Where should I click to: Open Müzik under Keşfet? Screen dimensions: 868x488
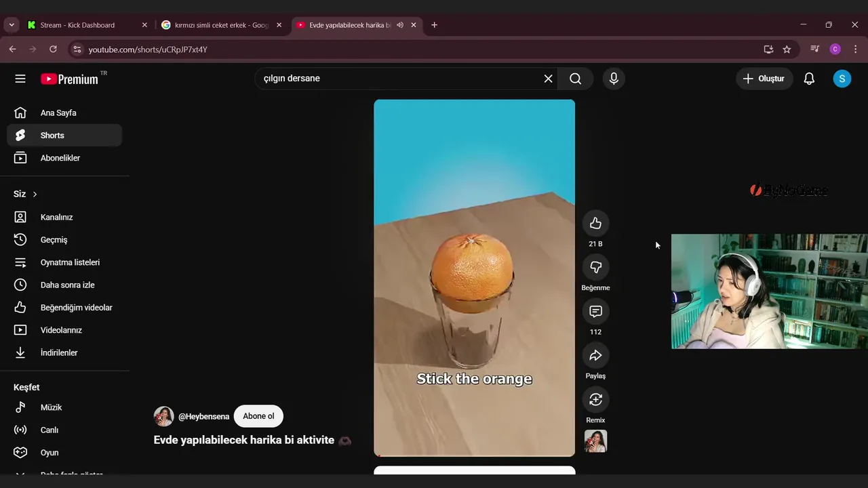point(64,407)
